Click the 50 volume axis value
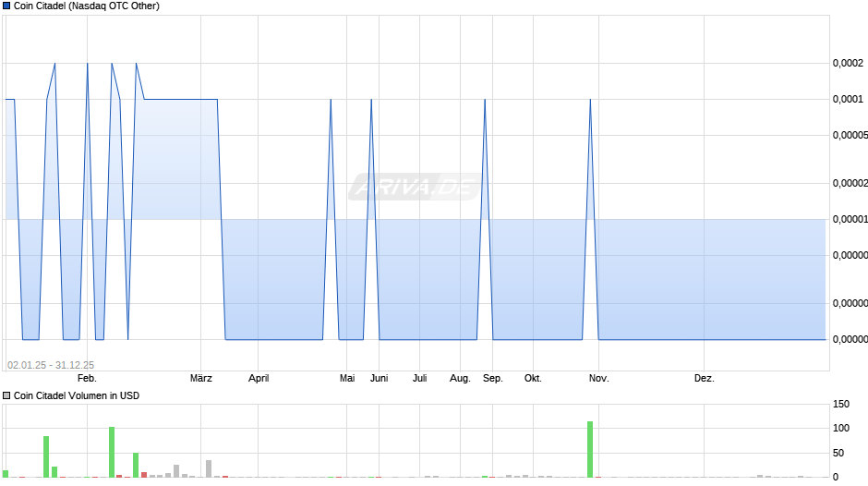Image resolution: width=868 pixels, height=486 pixels. 838,453
